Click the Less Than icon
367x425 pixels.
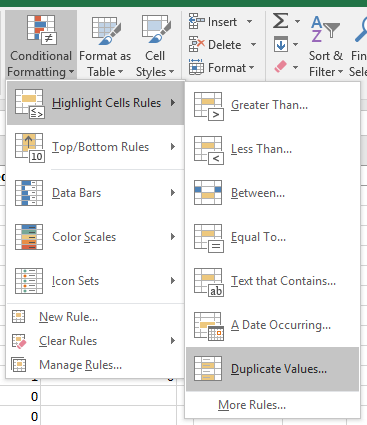click(209, 150)
